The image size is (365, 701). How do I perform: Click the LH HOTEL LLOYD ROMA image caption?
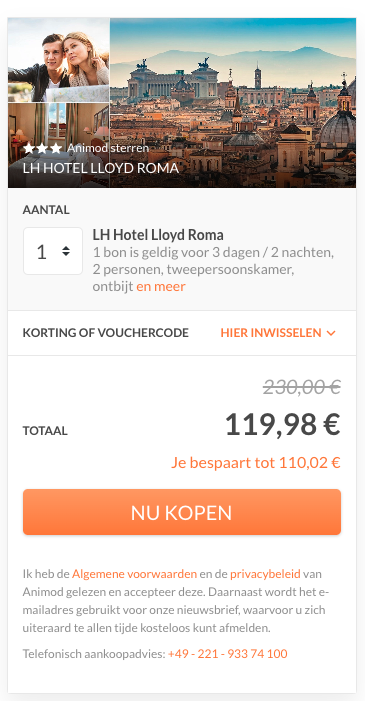coord(101,168)
